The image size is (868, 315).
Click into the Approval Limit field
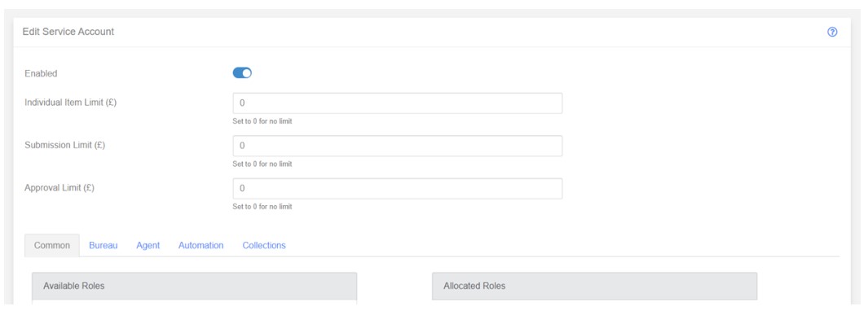398,189
